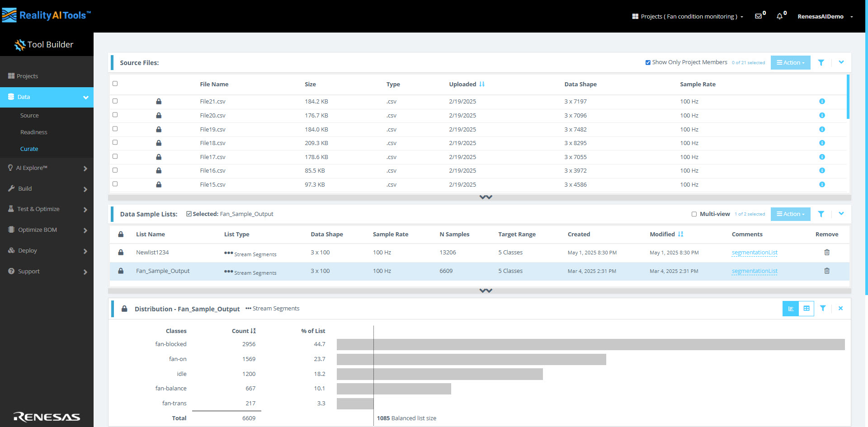The width and height of the screenshot is (868, 427).
Task: Delete Fan_Sample_Output using trash icon
Action: [x=826, y=271]
